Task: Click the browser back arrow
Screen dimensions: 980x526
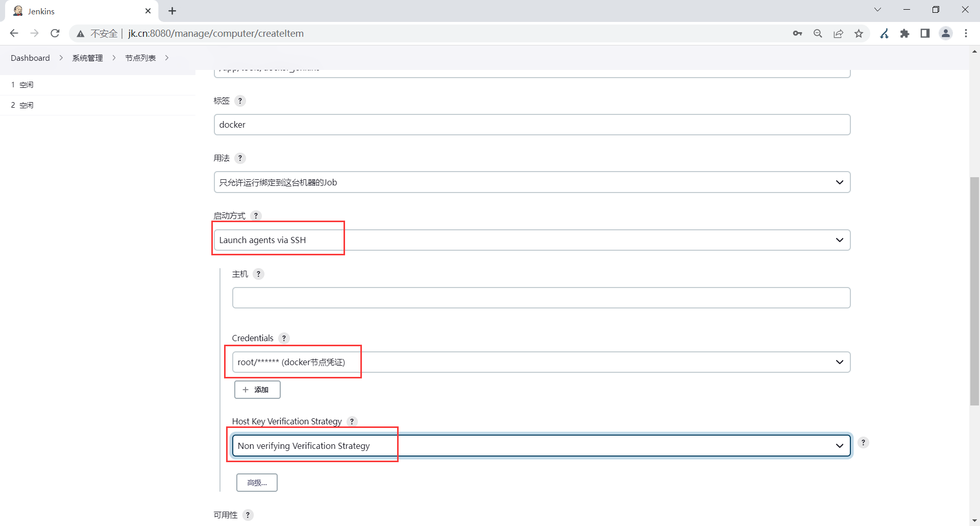Action: coord(14,33)
